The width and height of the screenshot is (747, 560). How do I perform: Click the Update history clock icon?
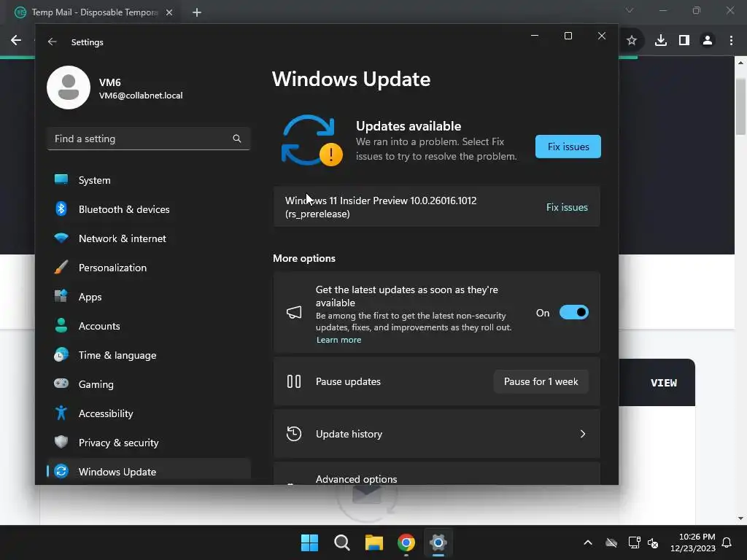tap(294, 434)
